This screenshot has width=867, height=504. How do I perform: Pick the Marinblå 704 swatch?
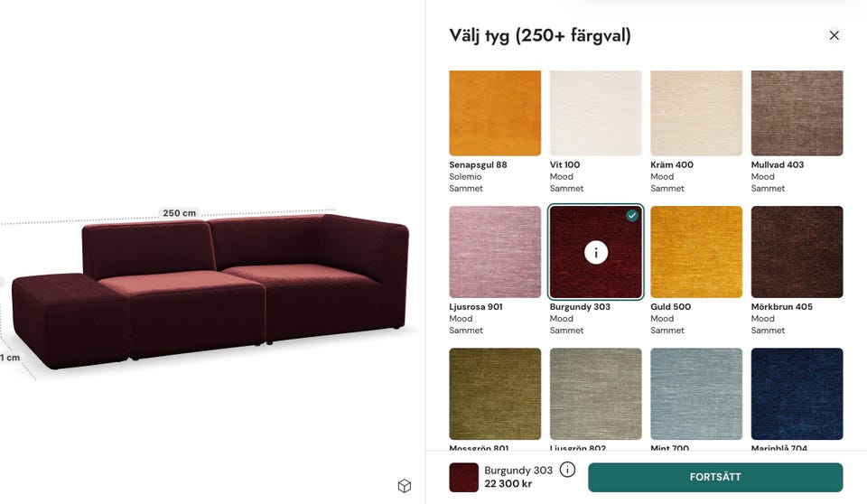(797, 394)
